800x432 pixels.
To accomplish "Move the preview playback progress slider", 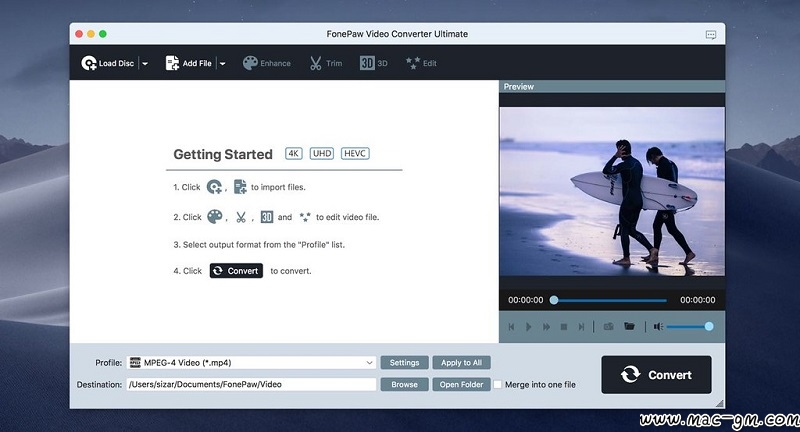I will coord(554,300).
